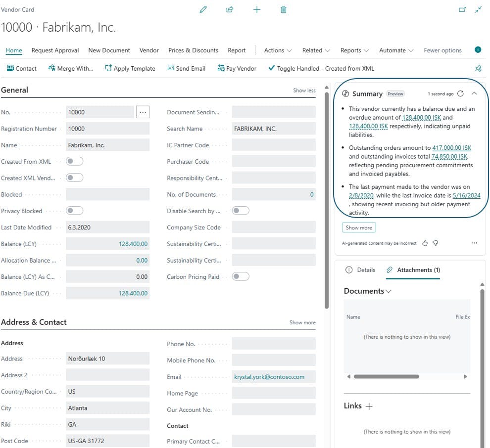Open the Prices & Discounts menu
This screenshot has width=490, height=448.
tap(193, 50)
